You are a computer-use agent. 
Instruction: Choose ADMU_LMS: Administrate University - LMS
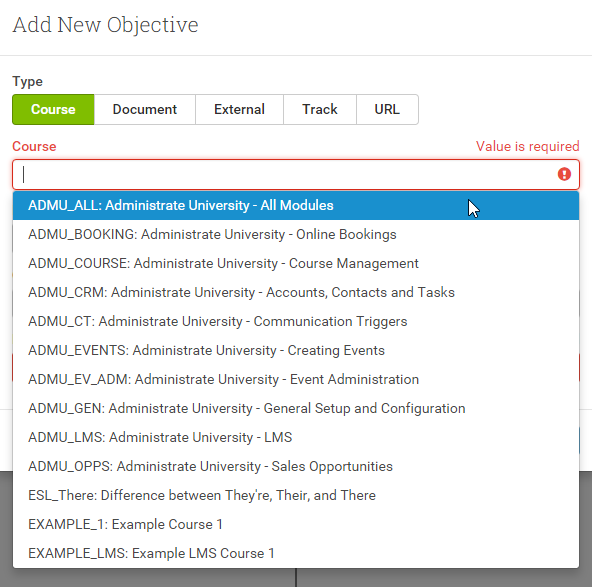point(296,437)
